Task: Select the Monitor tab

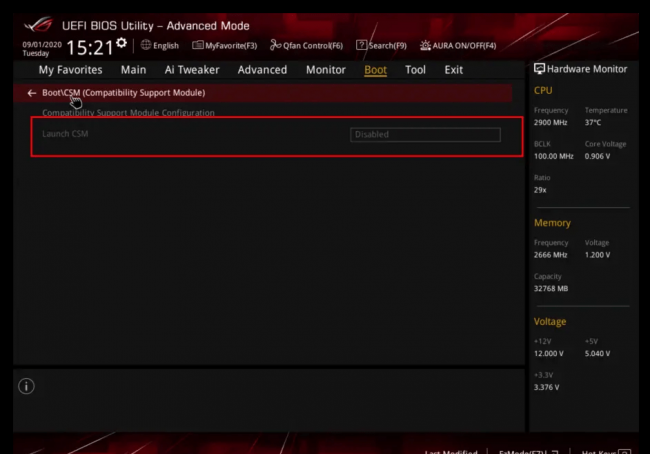Action: (326, 70)
